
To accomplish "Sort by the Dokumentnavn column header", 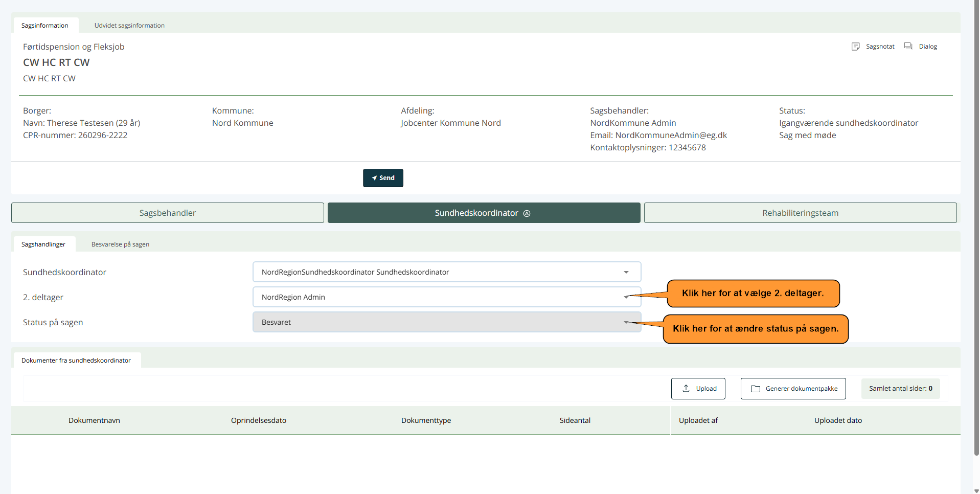I will (x=94, y=420).
